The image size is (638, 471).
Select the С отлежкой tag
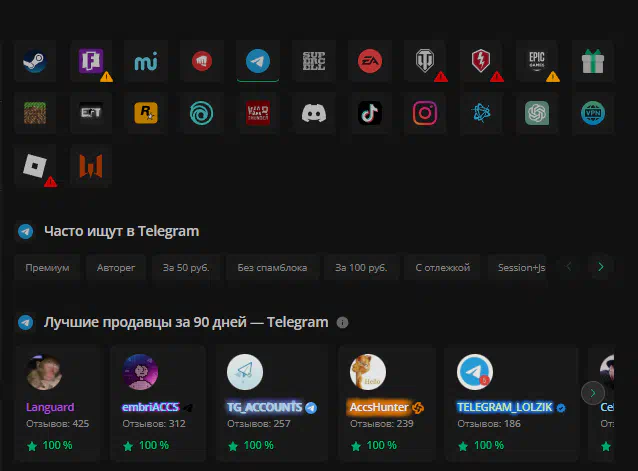[443, 268]
